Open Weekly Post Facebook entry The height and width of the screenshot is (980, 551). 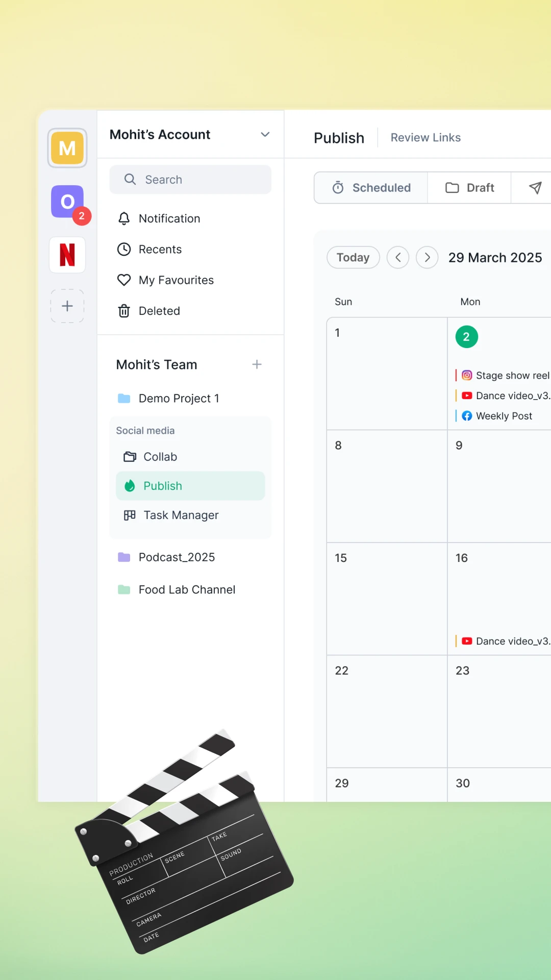[494, 416]
